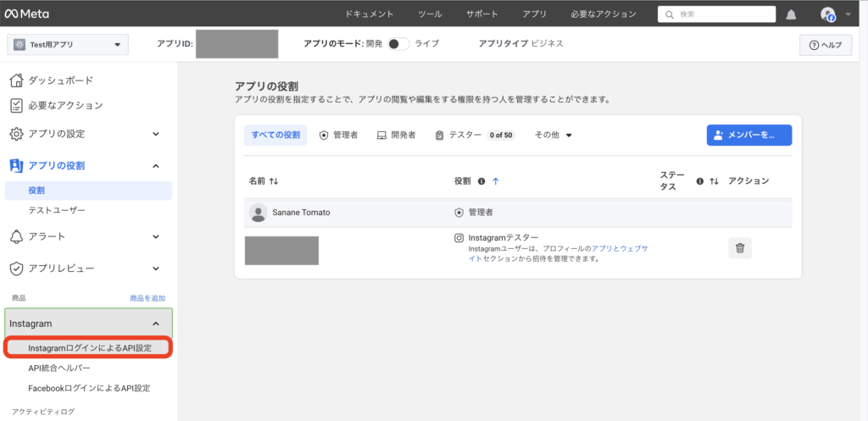Expand the アプリの設定 section chevron
Viewport: 868px width, 421px height.
[156, 134]
